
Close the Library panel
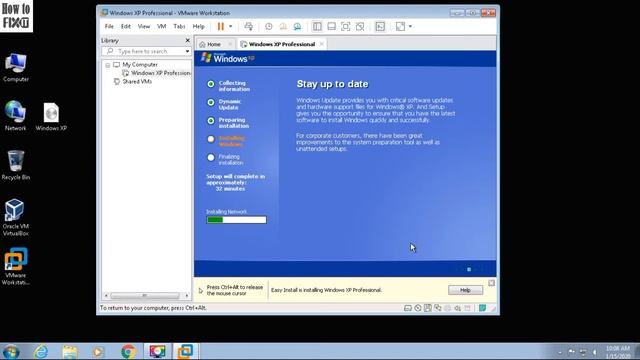point(187,40)
